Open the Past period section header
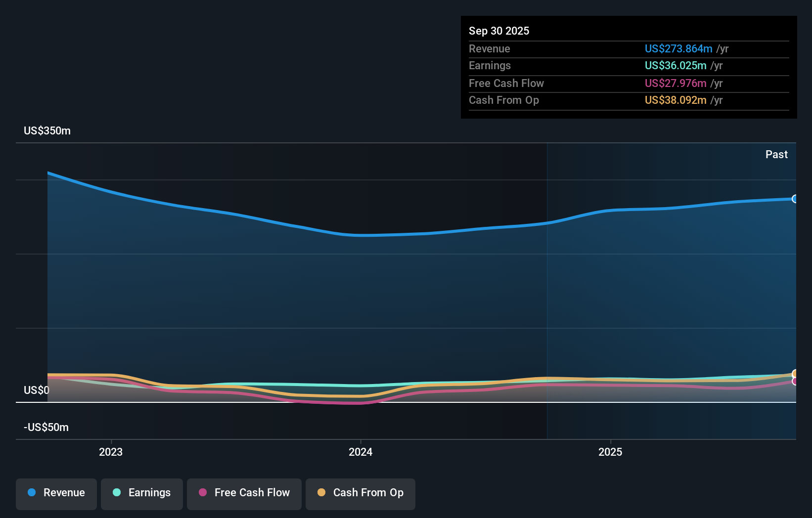The image size is (812, 518). 776,154
